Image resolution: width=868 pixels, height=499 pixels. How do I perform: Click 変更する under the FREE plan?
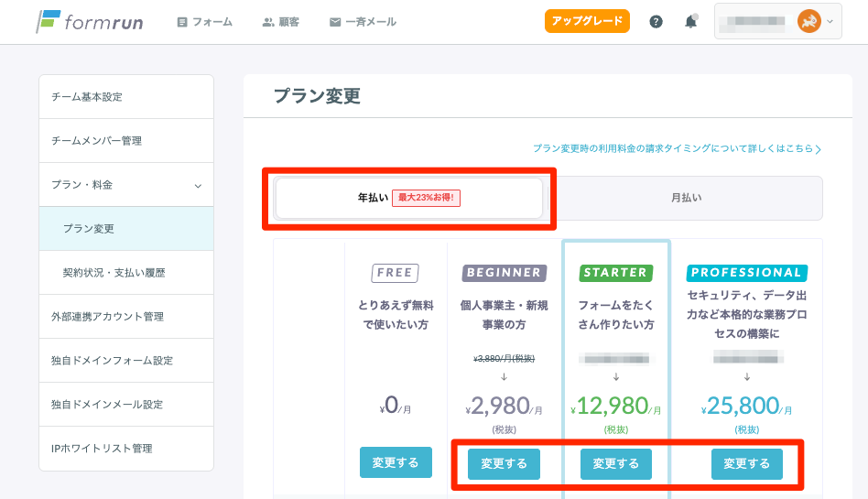click(x=396, y=462)
